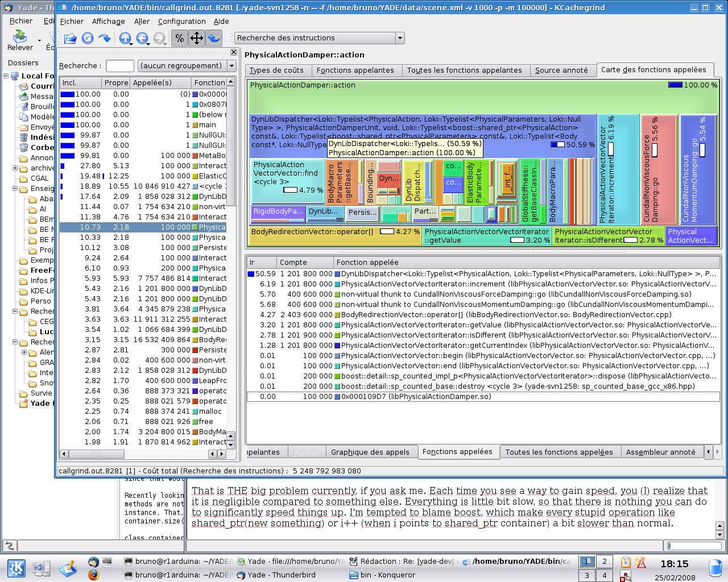Click the Forward arrow toolbar icon
Viewport: 728px width, 582px height.
tap(105, 38)
